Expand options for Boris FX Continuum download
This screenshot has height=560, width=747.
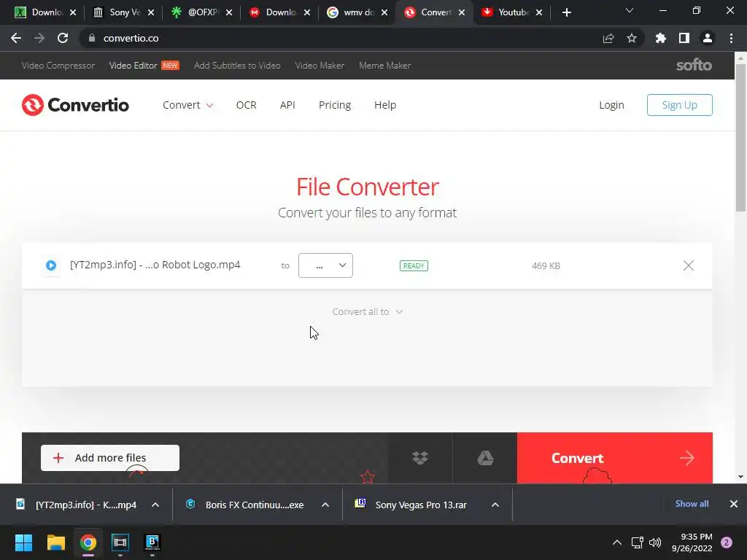coord(325,505)
